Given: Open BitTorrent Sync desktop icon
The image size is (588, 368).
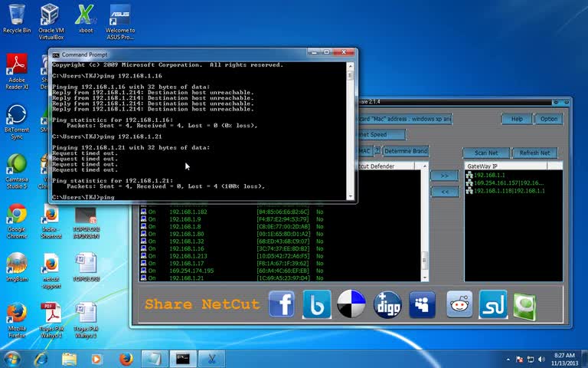Looking at the screenshot, I should pyautogui.click(x=17, y=122).
